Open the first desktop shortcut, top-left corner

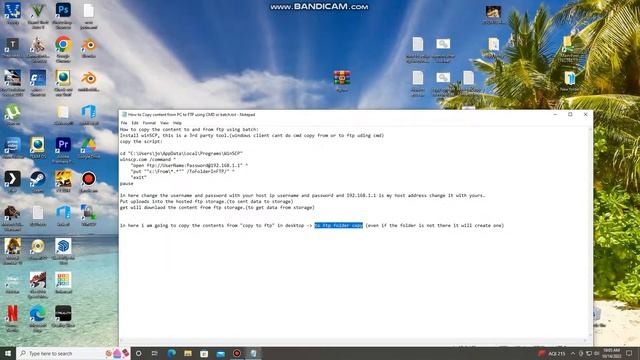(13, 14)
